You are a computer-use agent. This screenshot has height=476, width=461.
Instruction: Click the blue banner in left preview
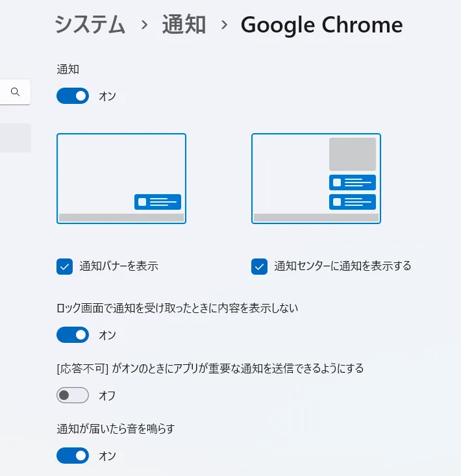[158, 202]
